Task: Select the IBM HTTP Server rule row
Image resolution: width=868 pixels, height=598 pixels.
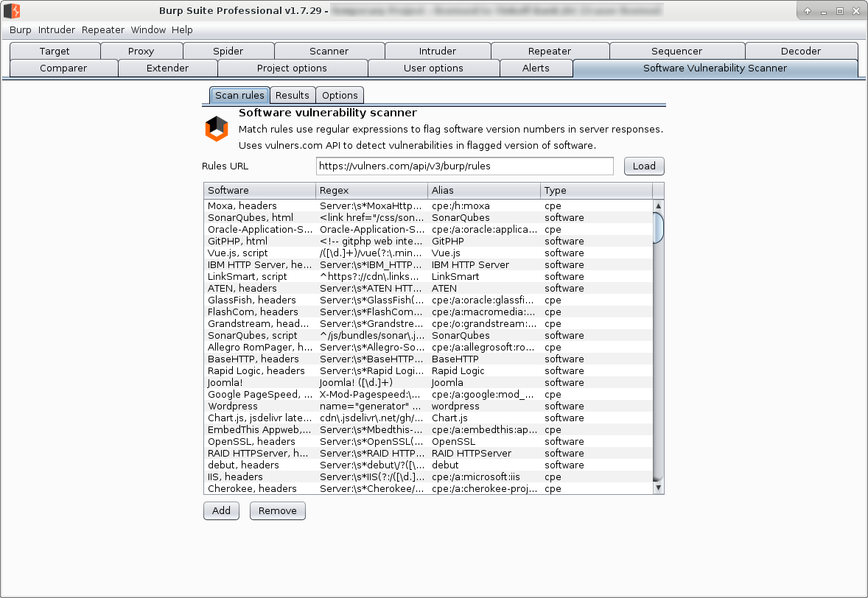Action: pos(428,264)
